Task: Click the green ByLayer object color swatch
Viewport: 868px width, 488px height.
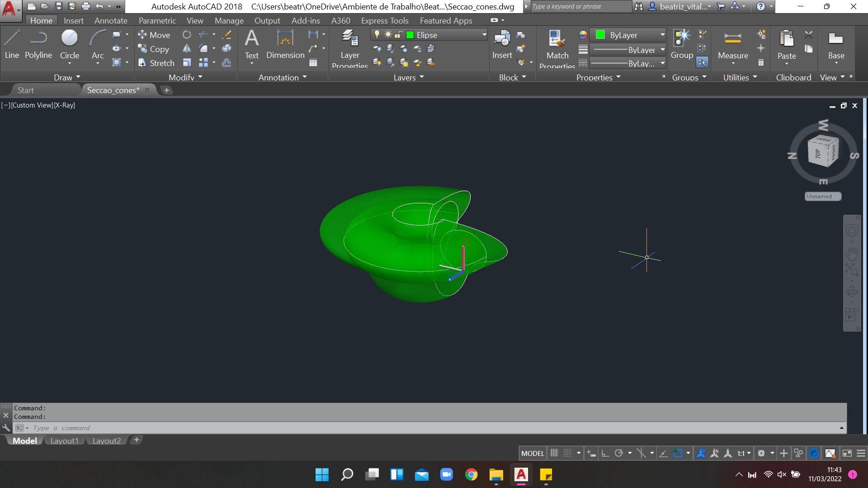Action: click(600, 35)
